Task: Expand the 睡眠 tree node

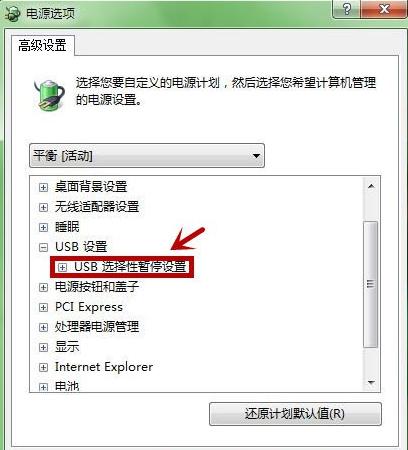Action: tap(43, 227)
